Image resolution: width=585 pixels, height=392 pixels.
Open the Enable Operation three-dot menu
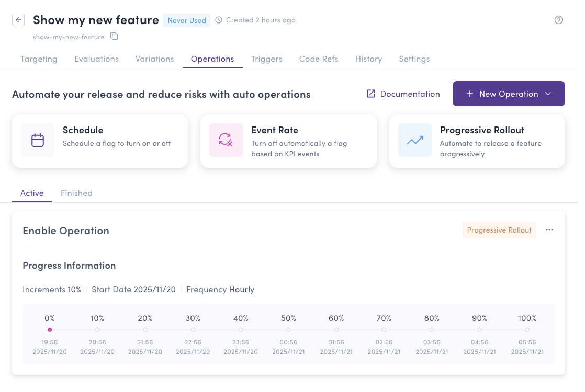tap(549, 230)
